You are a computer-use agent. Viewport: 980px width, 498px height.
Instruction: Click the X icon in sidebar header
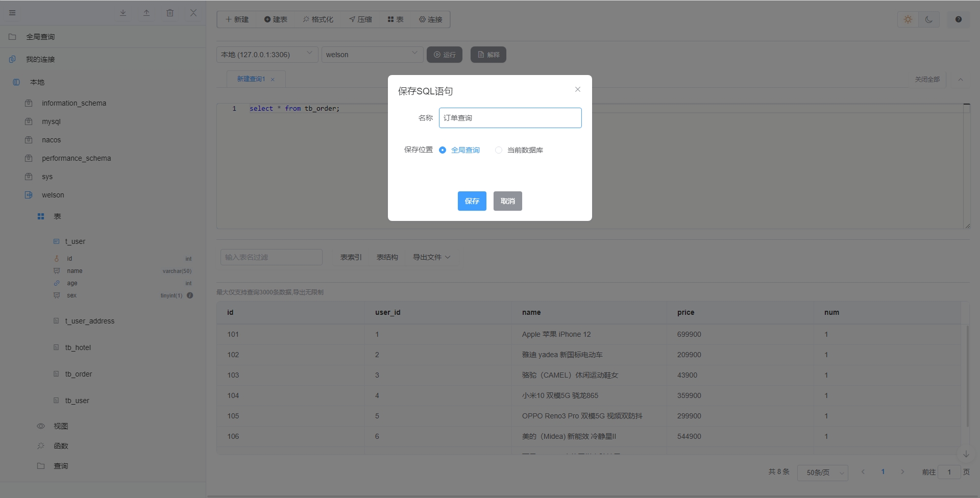(193, 13)
